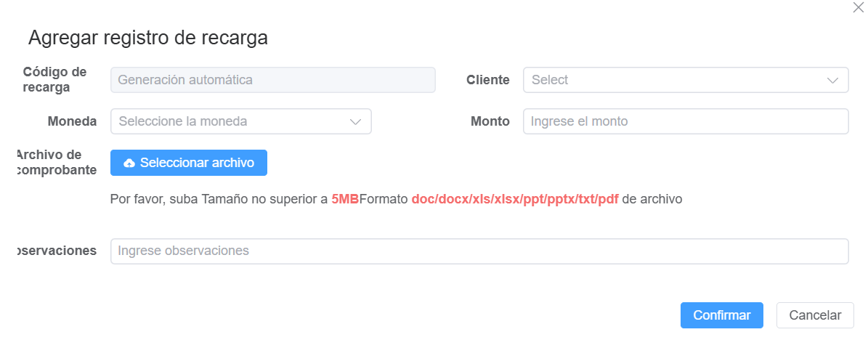This screenshot has width=868, height=340.
Task: Click the Cliente "Select" placeholder text
Action: click(x=550, y=80)
